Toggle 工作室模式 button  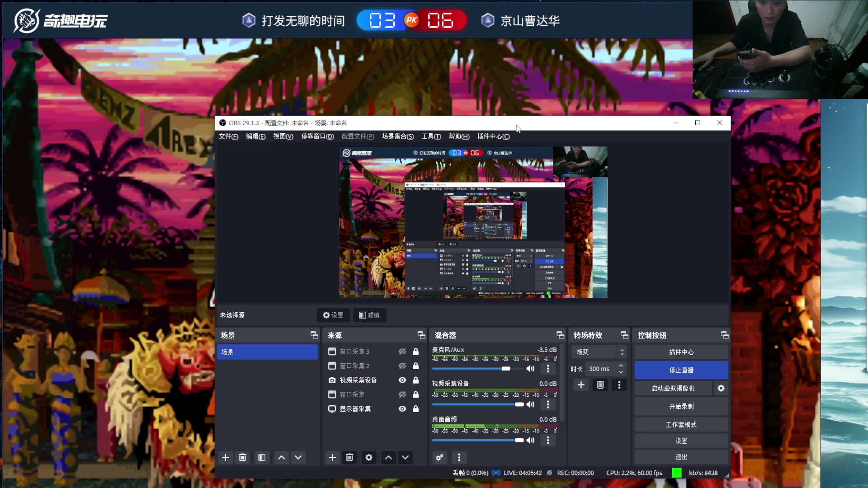[681, 424]
